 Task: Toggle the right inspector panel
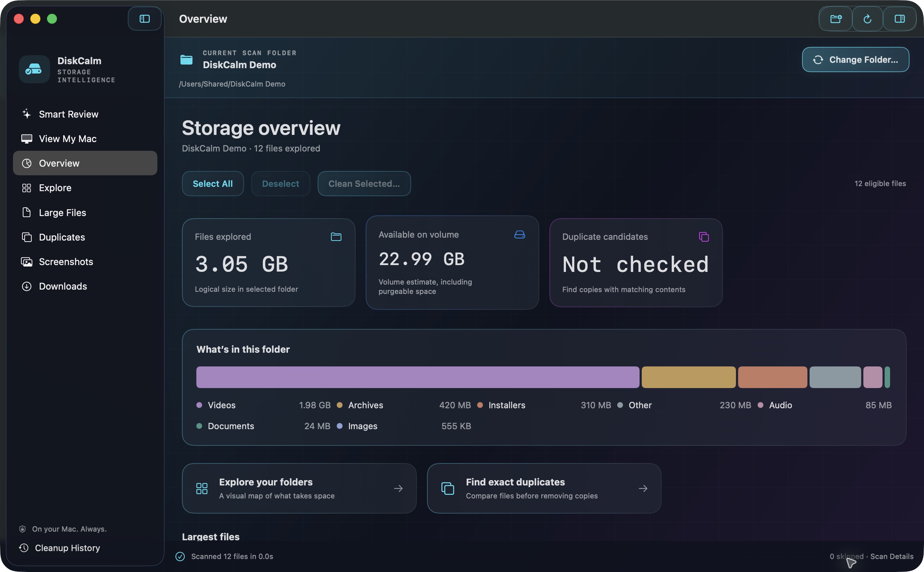pos(899,18)
